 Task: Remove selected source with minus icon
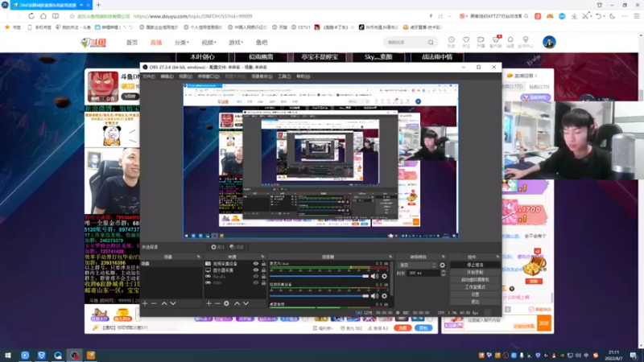217,303
